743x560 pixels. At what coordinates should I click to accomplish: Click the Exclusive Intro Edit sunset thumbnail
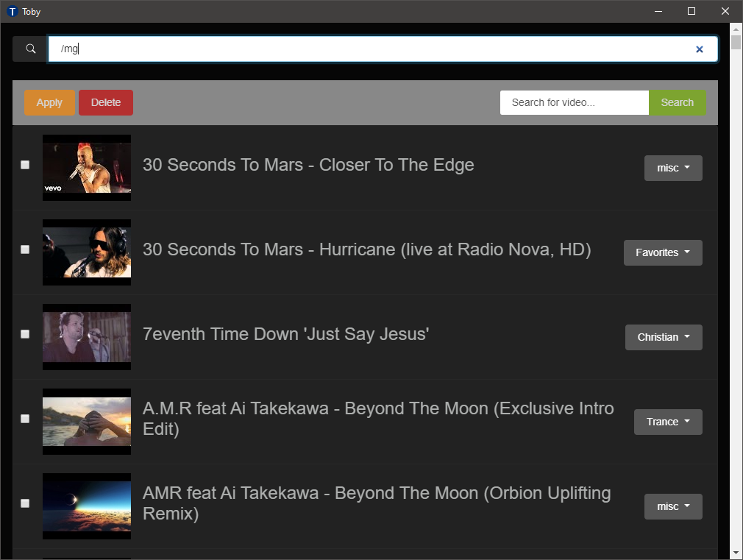87,422
